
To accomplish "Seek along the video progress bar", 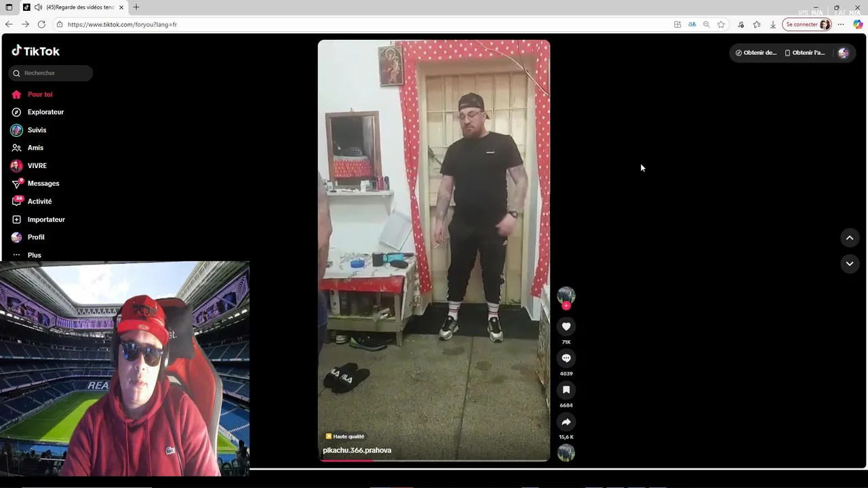I will (434, 460).
